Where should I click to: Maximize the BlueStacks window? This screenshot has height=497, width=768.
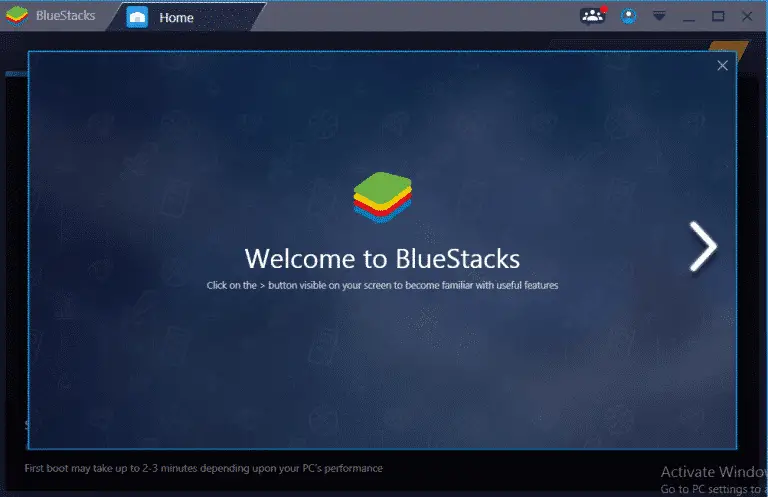click(718, 16)
